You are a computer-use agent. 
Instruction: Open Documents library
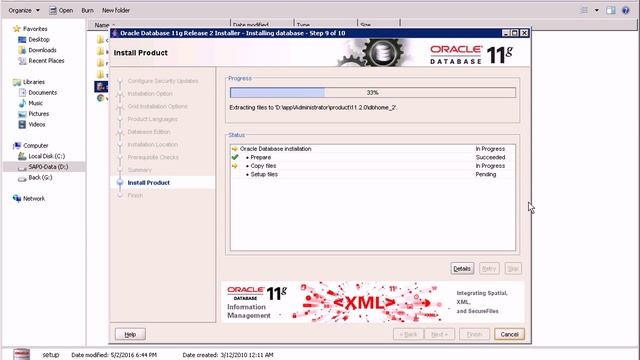coord(42,92)
